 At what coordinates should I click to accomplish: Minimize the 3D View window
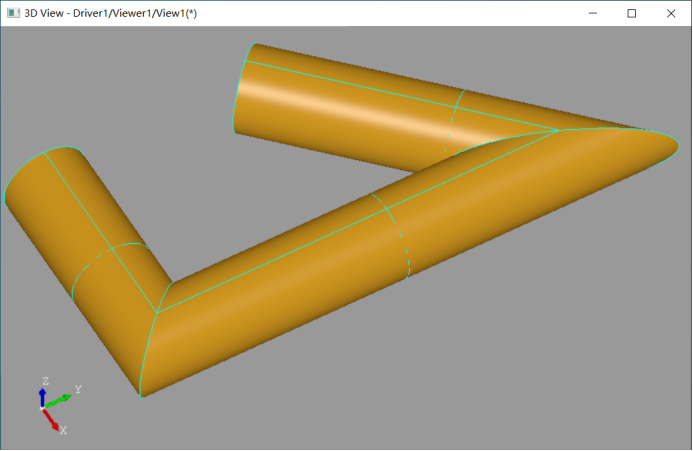pyautogui.click(x=593, y=13)
